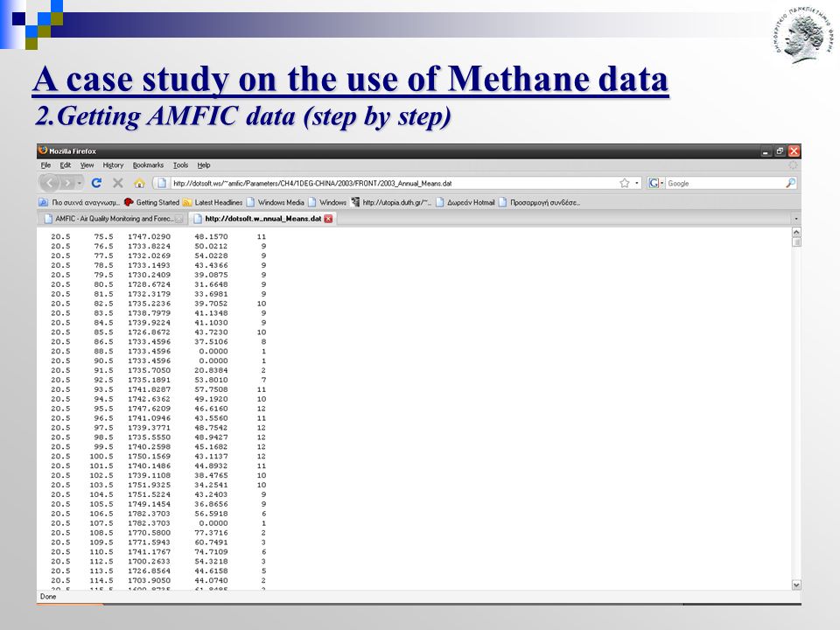The height and width of the screenshot is (630, 840).
Task: Switch to the AMFIC Air Quality Monitoring tab
Action: (x=113, y=219)
